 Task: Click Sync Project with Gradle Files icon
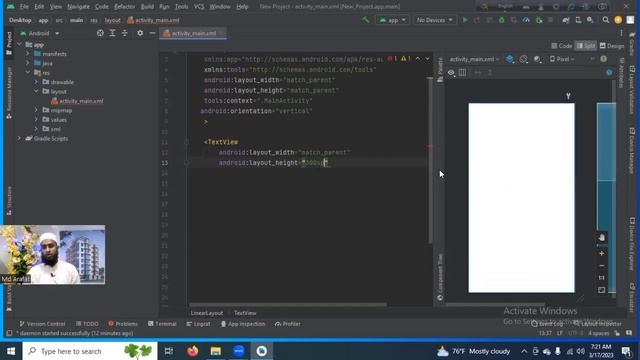[566, 20]
